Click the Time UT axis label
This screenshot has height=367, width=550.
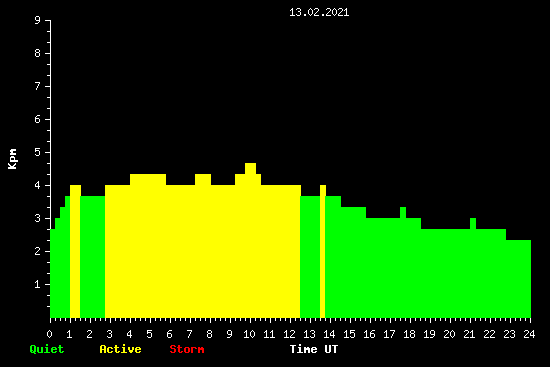[314, 349]
